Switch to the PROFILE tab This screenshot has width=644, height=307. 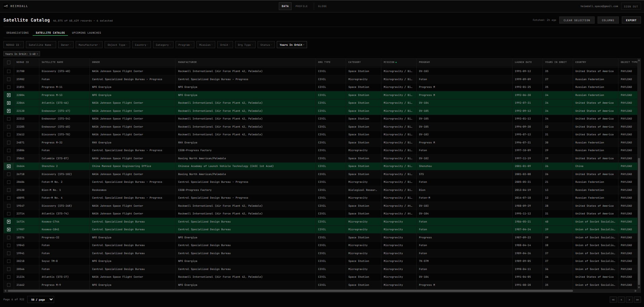pos(302,6)
